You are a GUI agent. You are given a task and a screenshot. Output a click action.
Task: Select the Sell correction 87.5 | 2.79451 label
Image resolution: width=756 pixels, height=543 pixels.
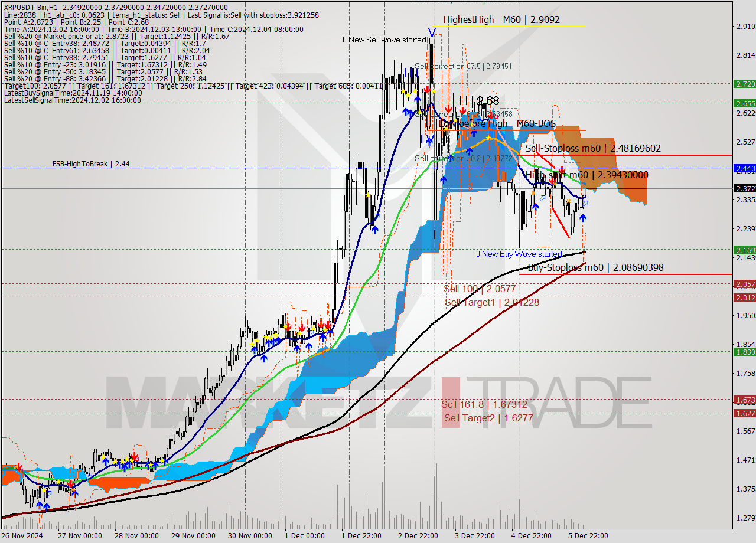point(463,66)
